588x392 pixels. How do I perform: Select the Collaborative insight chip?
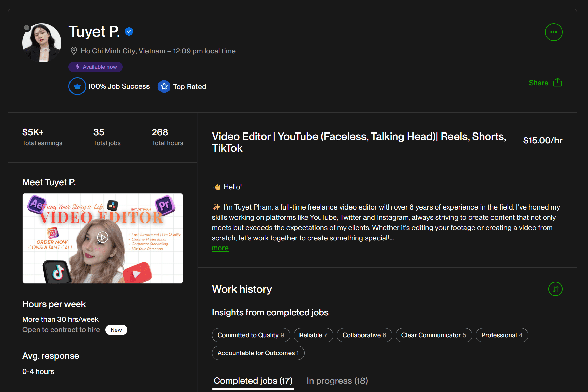coord(364,335)
